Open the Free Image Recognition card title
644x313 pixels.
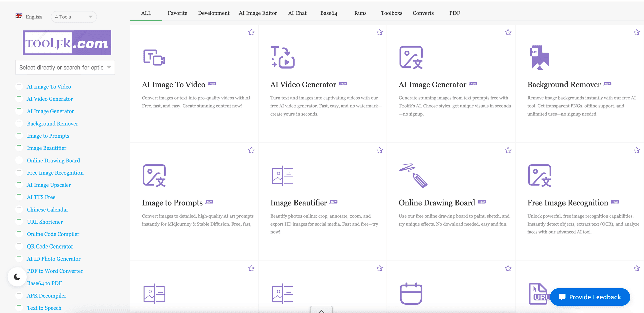coord(568,203)
